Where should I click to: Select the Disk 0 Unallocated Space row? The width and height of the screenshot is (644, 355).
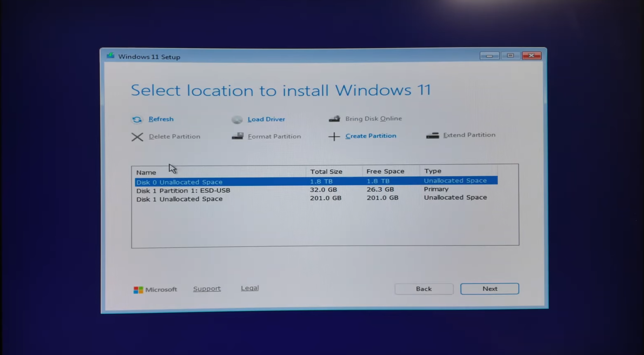(x=316, y=181)
